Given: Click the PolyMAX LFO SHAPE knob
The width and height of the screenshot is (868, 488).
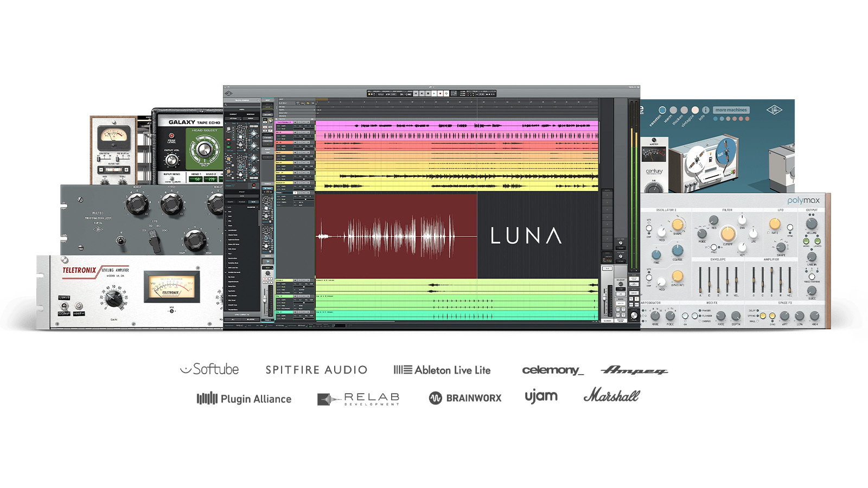Looking at the screenshot, I should click(x=781, y=247).
